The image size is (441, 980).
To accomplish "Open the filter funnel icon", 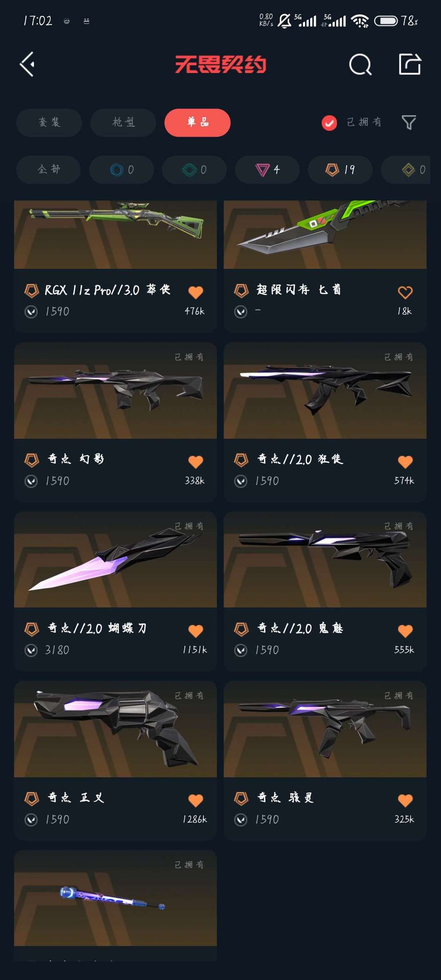I will tap(409, 122).
